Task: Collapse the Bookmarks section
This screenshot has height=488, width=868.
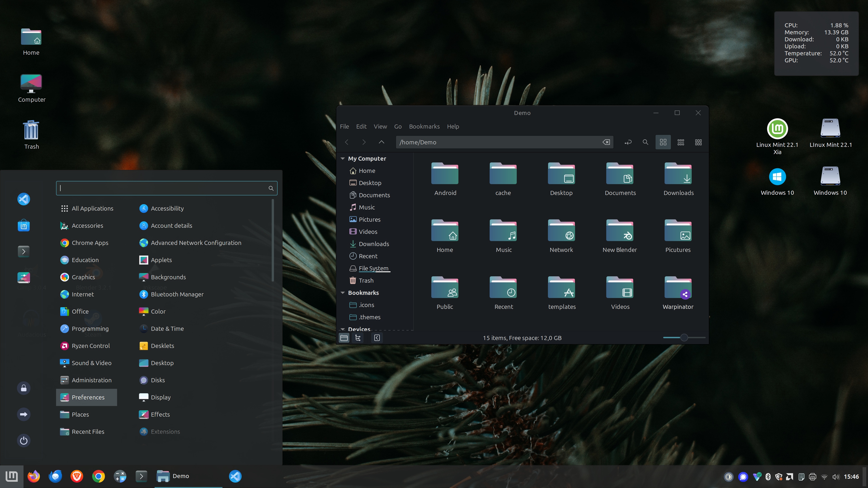Action: tap(343, 293)
